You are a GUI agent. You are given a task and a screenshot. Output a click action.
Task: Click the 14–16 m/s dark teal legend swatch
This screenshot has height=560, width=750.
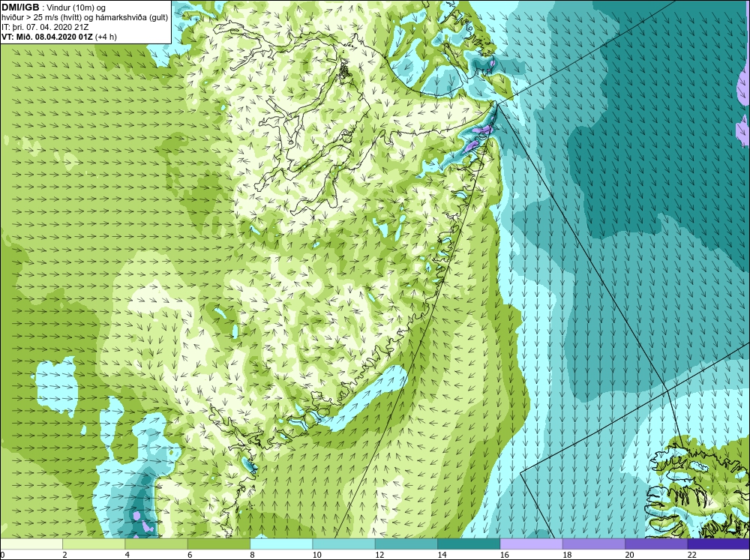click(468, 544)
